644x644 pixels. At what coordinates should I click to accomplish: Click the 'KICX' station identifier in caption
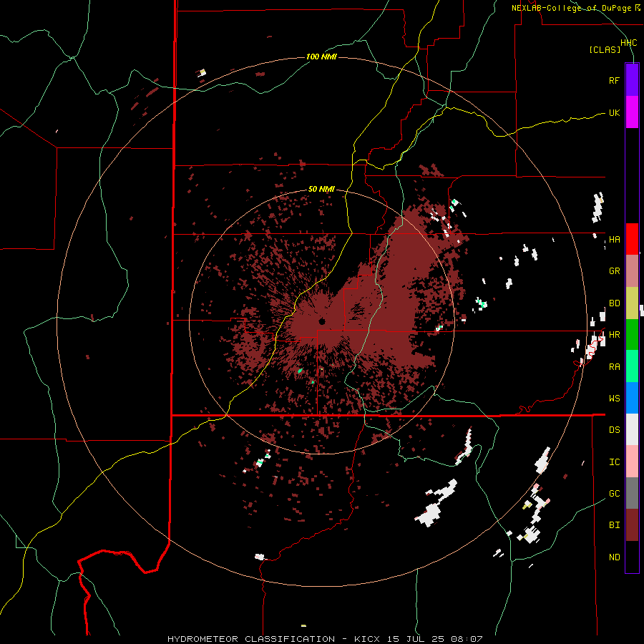(367, 639)
